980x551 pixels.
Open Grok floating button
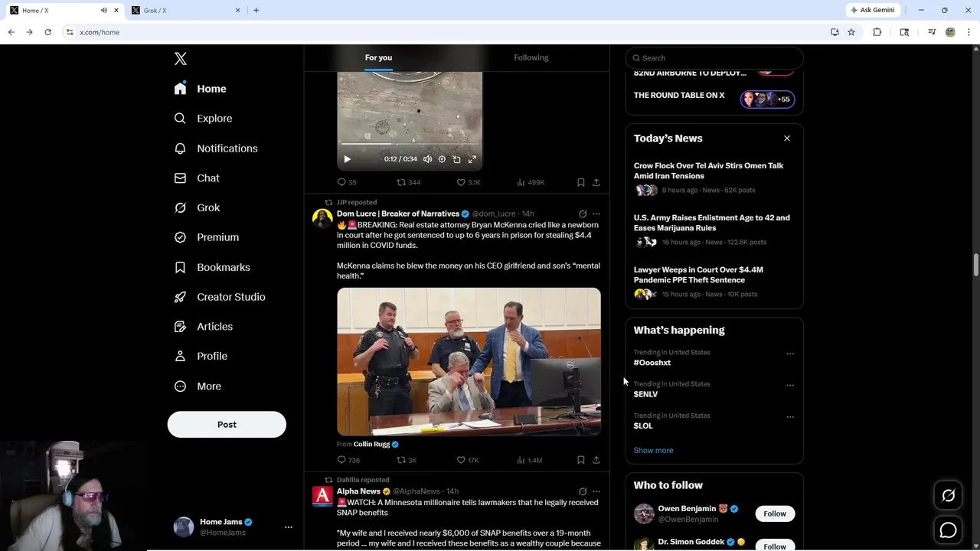(x=948, y=496)
